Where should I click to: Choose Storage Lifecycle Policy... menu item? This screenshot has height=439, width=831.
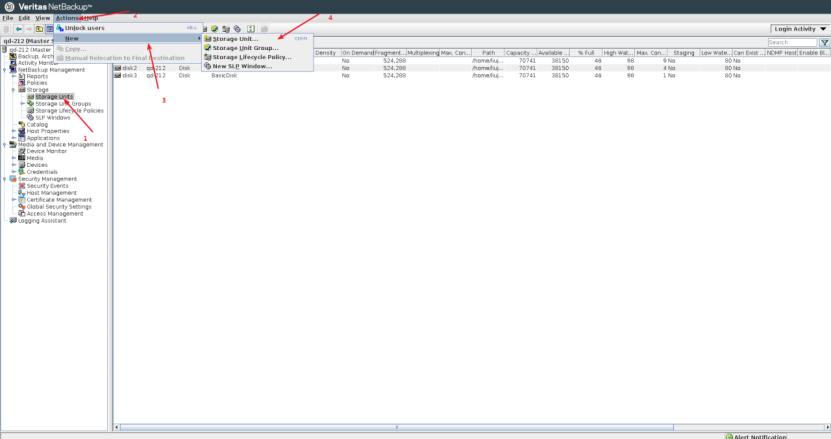(257, 57)
